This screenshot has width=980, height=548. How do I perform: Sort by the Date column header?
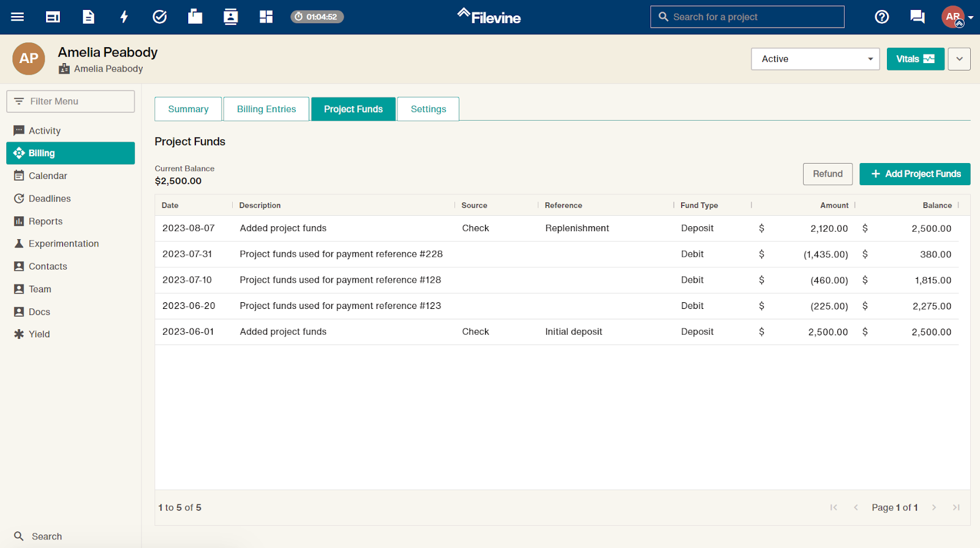click(x=170, y=205)
